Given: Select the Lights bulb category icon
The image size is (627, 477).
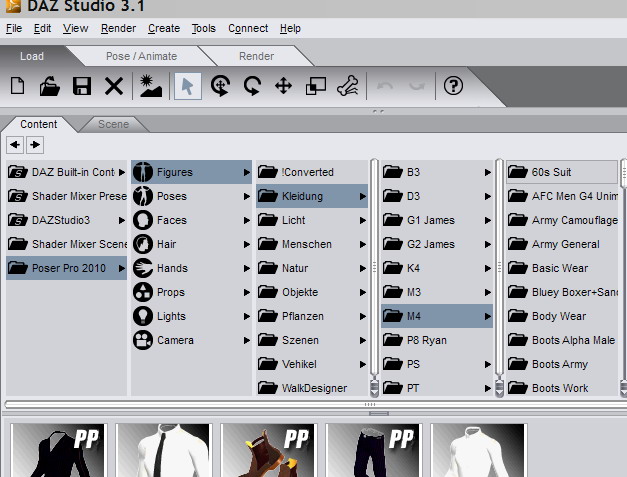Looking at the screenshot, I should [143, 316].
